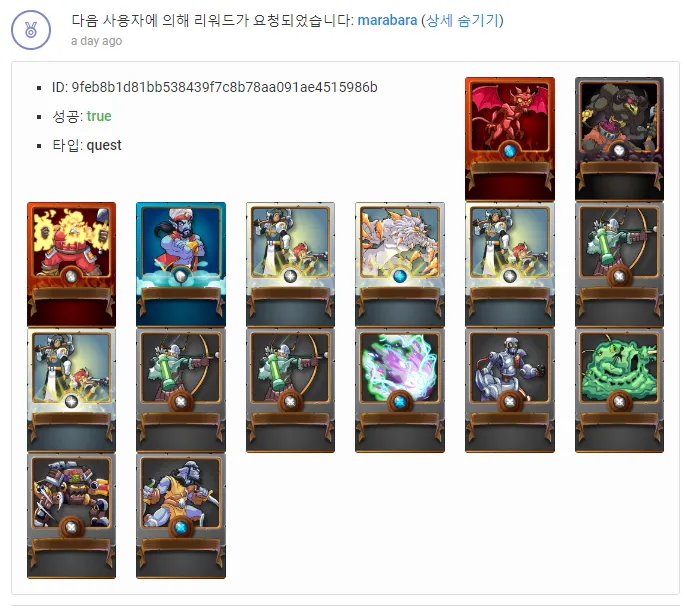Select the red winged imp card

click(510, 139)
